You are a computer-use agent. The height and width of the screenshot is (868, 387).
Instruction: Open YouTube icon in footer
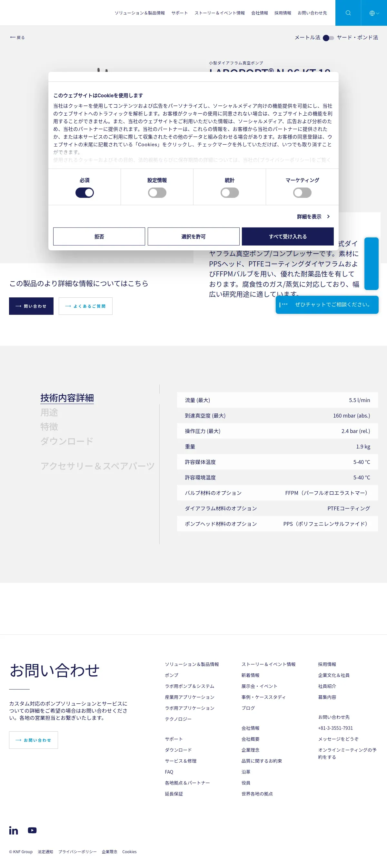[x=32, y=830]
